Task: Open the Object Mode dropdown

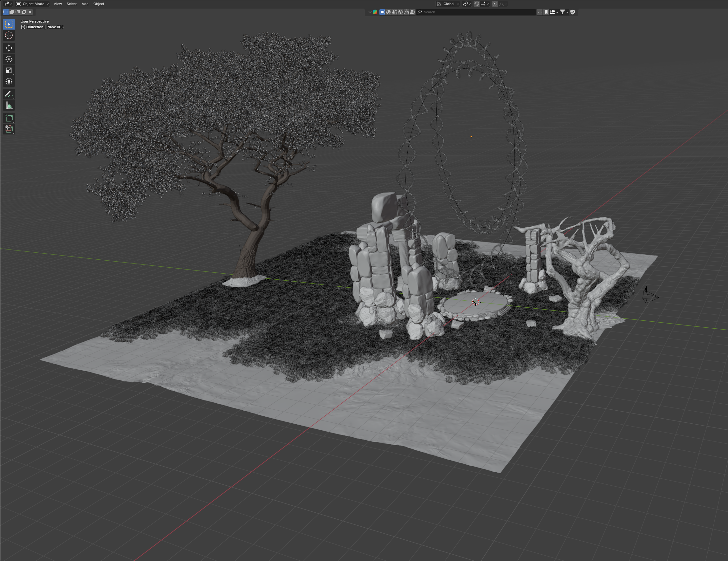Action: (x=33, y=4)
